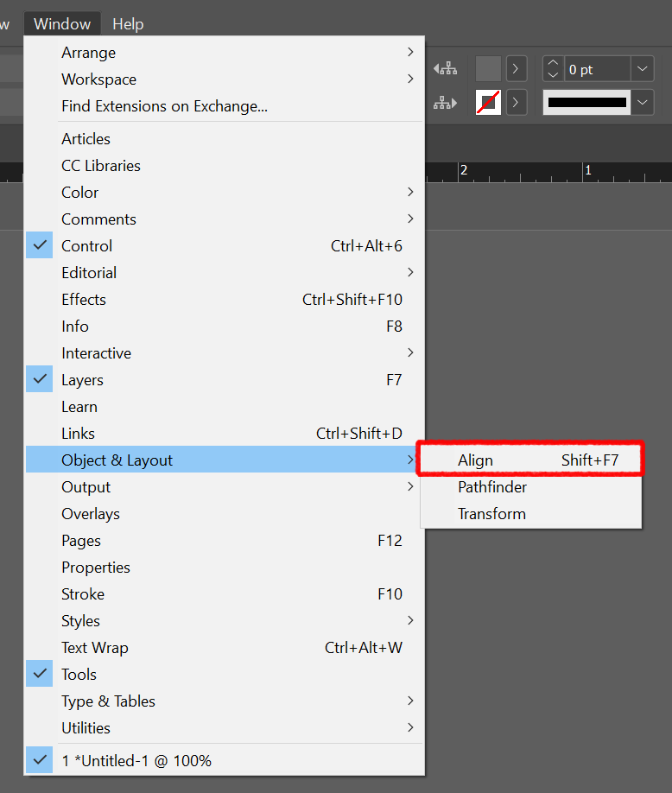This screenshot has width=672, height=793.
Task: Expand the Arrange submenu
Action: click(225, 53)
